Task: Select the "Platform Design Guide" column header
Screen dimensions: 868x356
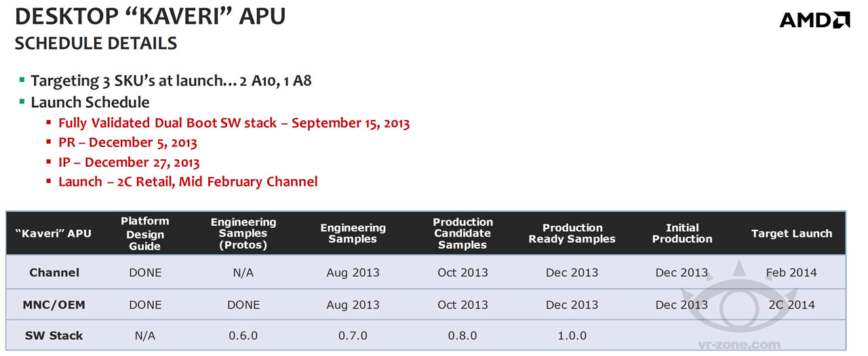Action: pyautogui.click(x=145, y=233)
